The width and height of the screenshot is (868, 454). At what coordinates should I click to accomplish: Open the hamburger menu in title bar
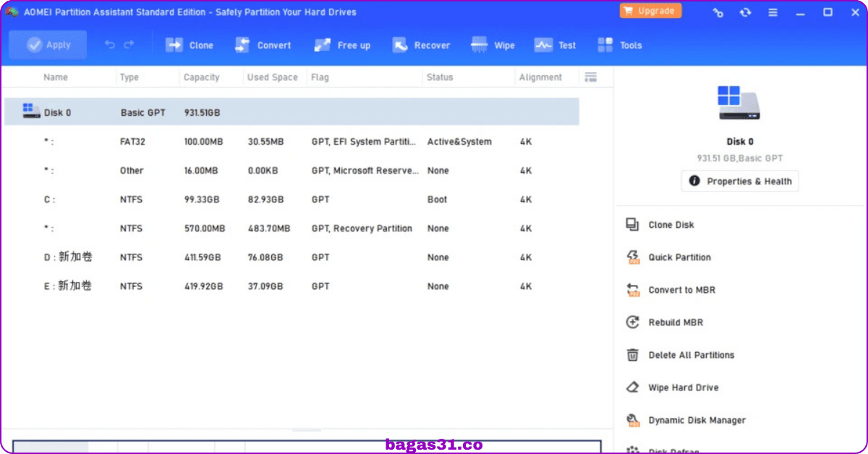pyautogui.click(x=773, y=12)
